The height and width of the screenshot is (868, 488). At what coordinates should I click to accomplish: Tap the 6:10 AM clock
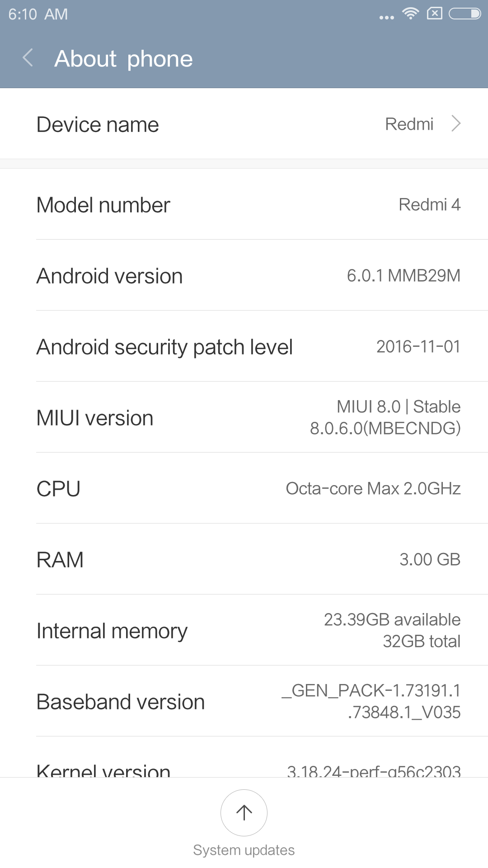(38, 14)
